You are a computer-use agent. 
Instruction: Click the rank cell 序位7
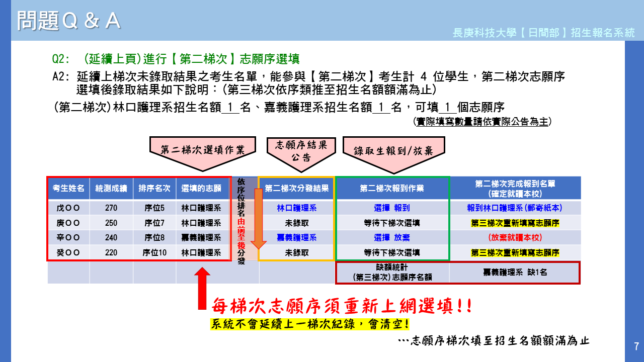coord(154,223)
